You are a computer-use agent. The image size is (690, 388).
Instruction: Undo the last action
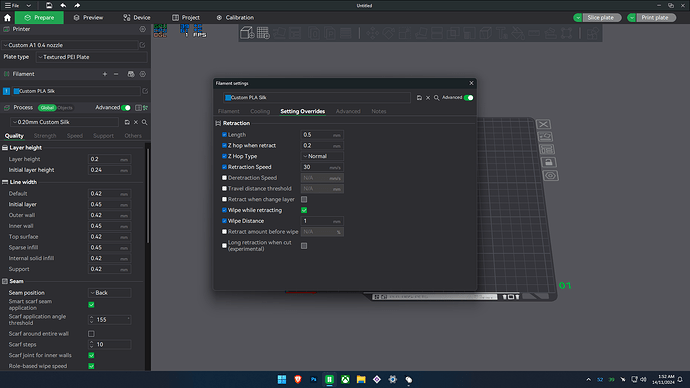(x=63, y=5)
